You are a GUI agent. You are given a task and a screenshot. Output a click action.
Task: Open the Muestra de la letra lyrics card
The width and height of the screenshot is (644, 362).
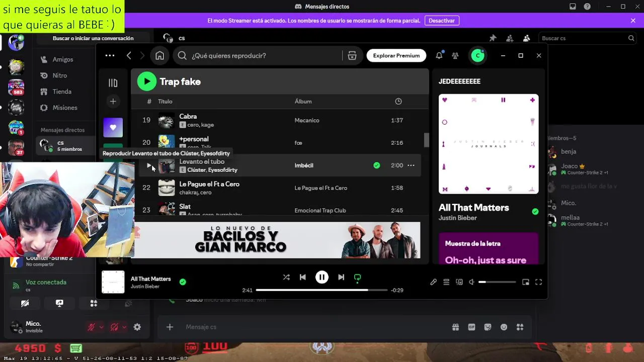(489, 248)
